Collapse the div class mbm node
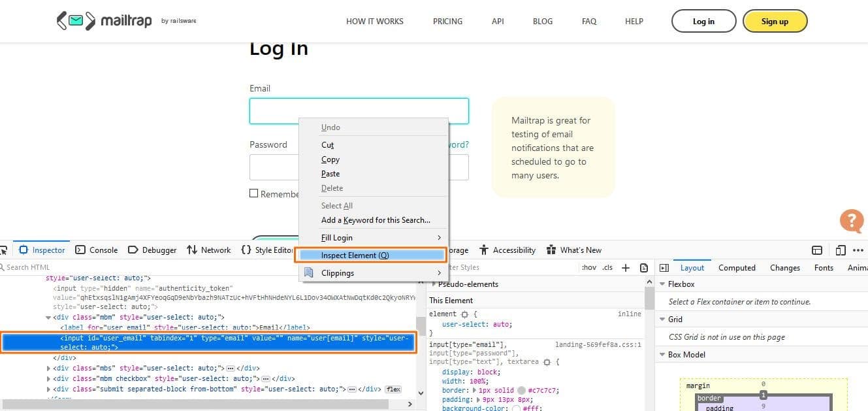Screen dimensions: 868x411 click(49, 317)
